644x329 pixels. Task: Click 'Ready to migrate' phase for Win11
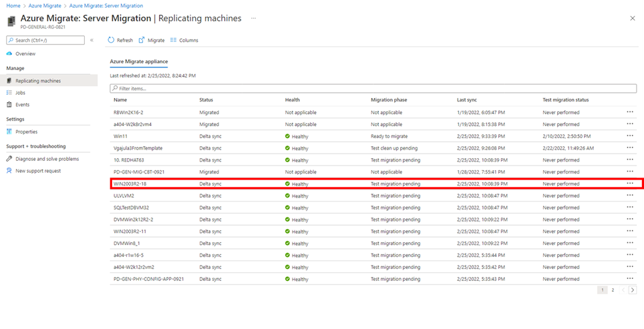[x=389, y=136]
